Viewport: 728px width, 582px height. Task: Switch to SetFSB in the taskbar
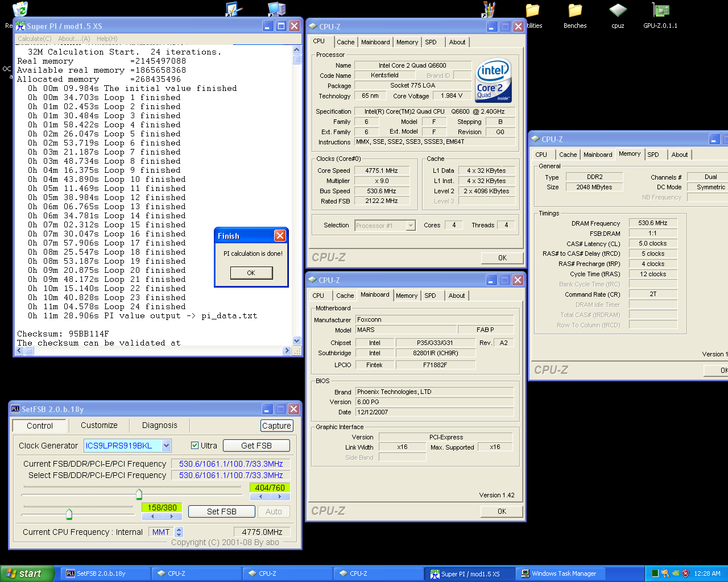click(x=106, y=573)
